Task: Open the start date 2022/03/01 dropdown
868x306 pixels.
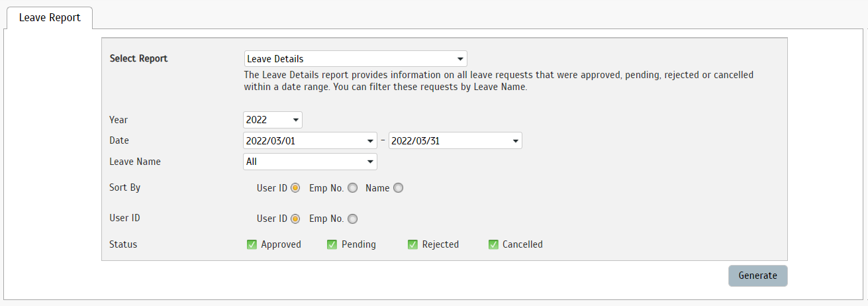Action: (x=310, y=140)
